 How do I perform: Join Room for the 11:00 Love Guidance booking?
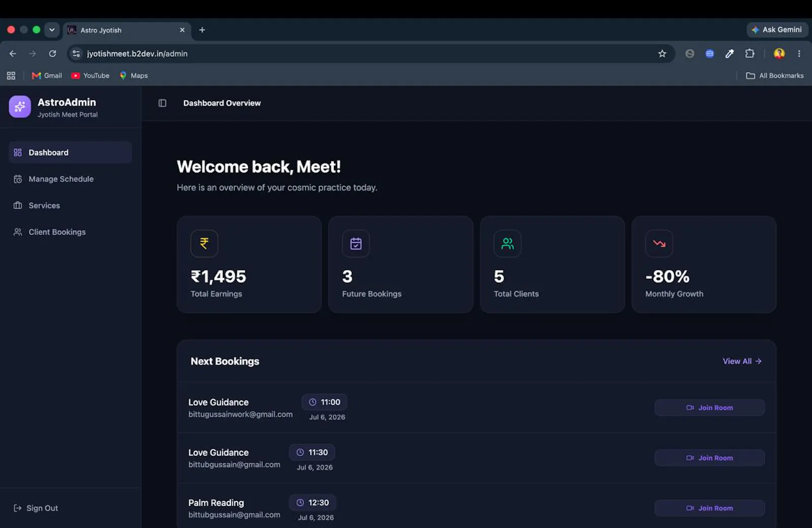click(709, 407)
